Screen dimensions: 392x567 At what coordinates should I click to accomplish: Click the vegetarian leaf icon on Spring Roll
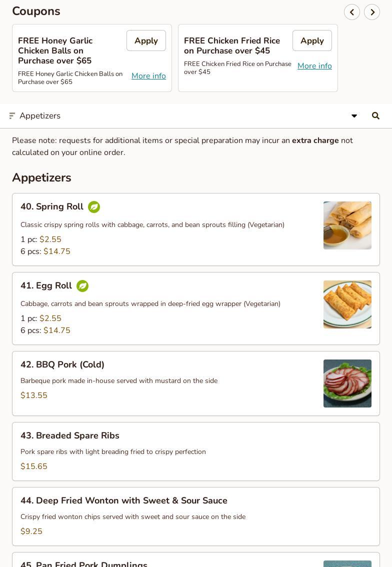tap(94, 207)
